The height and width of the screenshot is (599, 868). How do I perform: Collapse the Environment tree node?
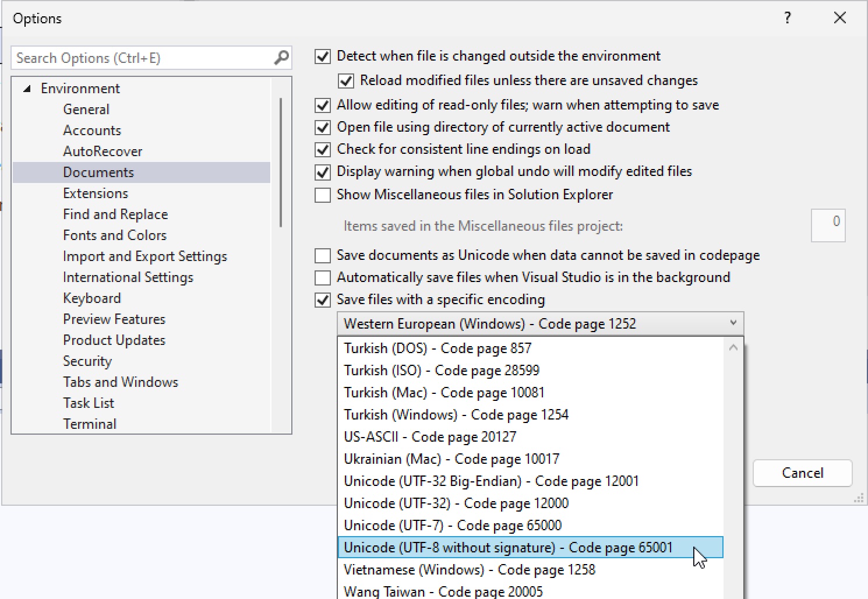pyautogui.click(x=26, y=88)
